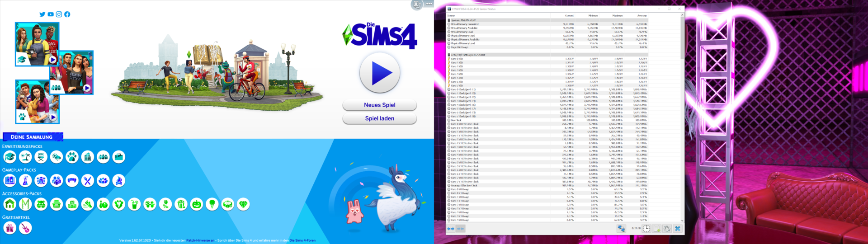Select the jungle mask gameplay pack icon
The image size is (868, 244).
(x=41, y=181)
